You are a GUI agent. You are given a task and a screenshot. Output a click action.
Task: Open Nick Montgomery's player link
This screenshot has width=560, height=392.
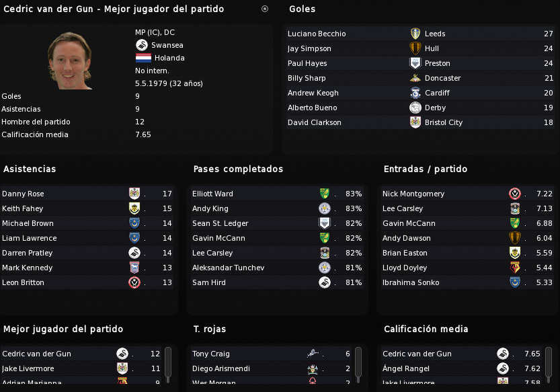[x=413, y=194]
